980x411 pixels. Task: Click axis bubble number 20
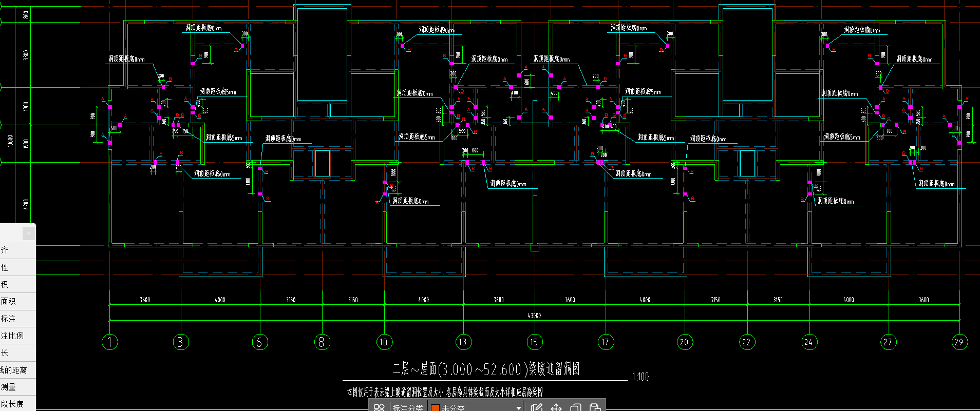(685, 342)
